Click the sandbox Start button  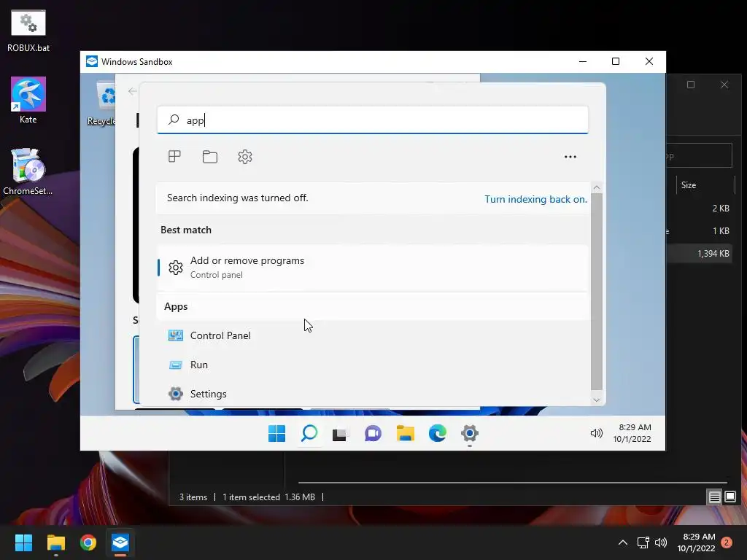pyautogui.click(x=276, y=433)
